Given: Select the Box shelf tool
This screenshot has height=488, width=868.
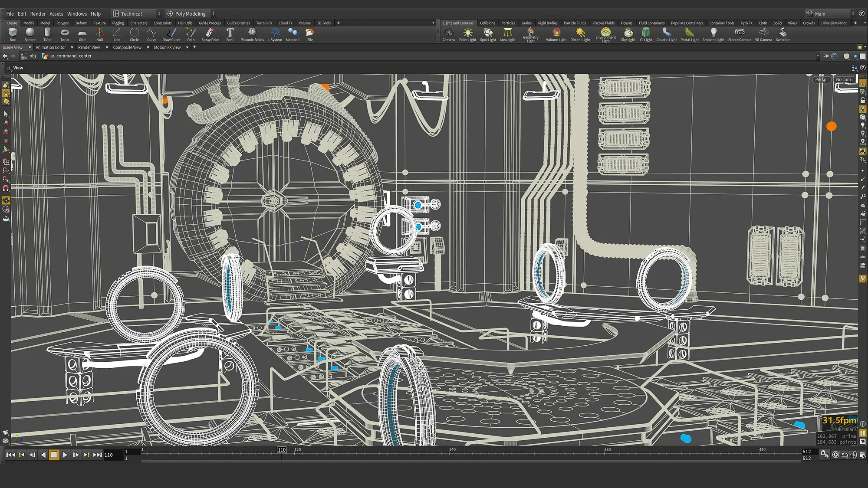Looking at the screenshot, I should click(13, 34).
